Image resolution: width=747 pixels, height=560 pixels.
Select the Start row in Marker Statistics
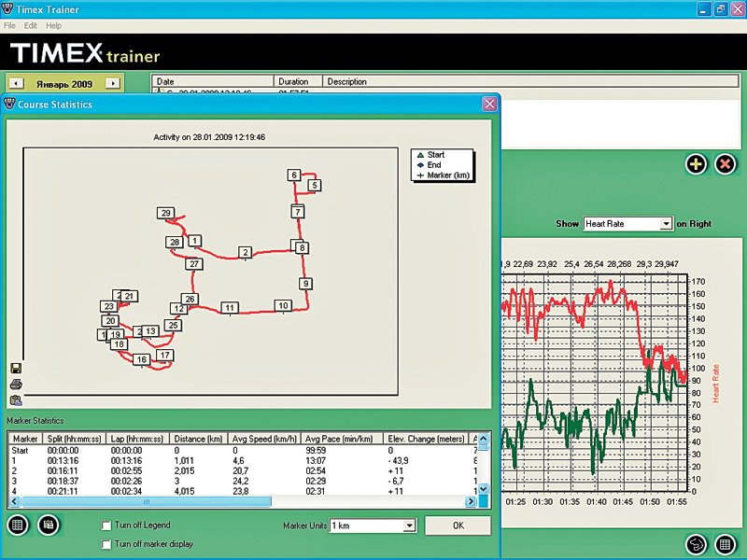(243, 451)
